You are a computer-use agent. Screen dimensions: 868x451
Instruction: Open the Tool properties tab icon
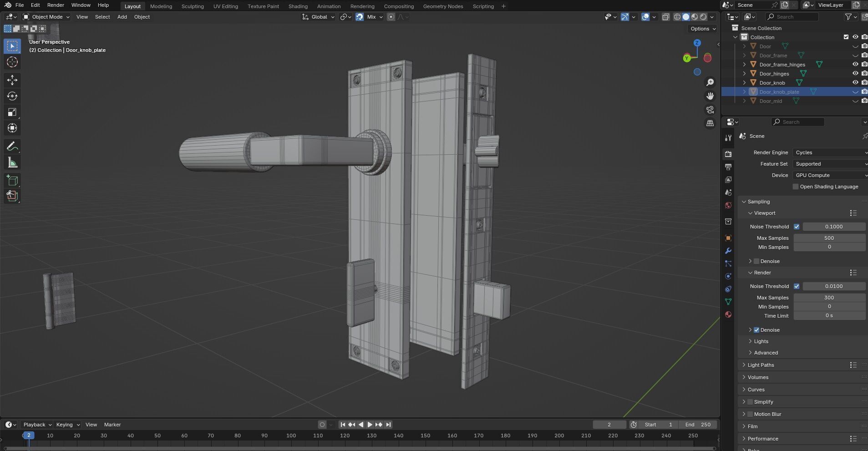click(728, 138)
